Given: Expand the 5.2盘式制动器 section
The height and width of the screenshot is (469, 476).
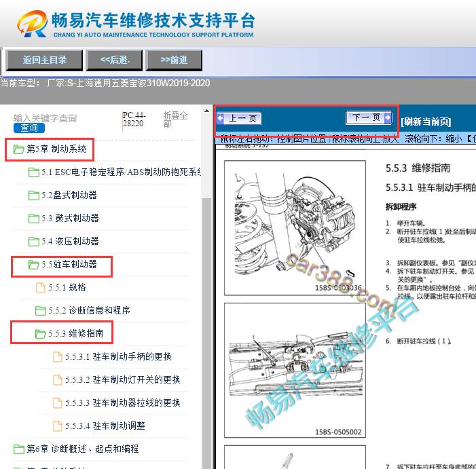Looking at the screenshot, I should (x=69, y=195).
